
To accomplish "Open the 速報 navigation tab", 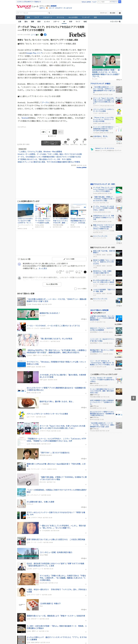I will click(x=28, y=17).
